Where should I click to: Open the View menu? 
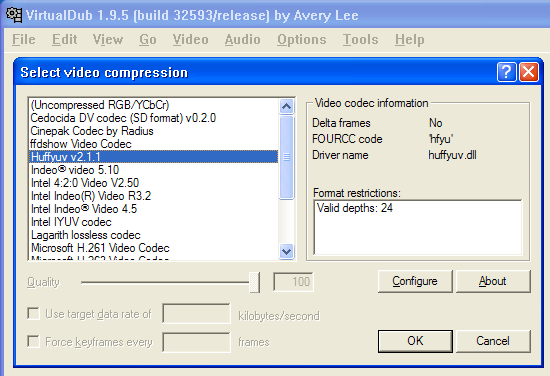[x=108, y=39]
